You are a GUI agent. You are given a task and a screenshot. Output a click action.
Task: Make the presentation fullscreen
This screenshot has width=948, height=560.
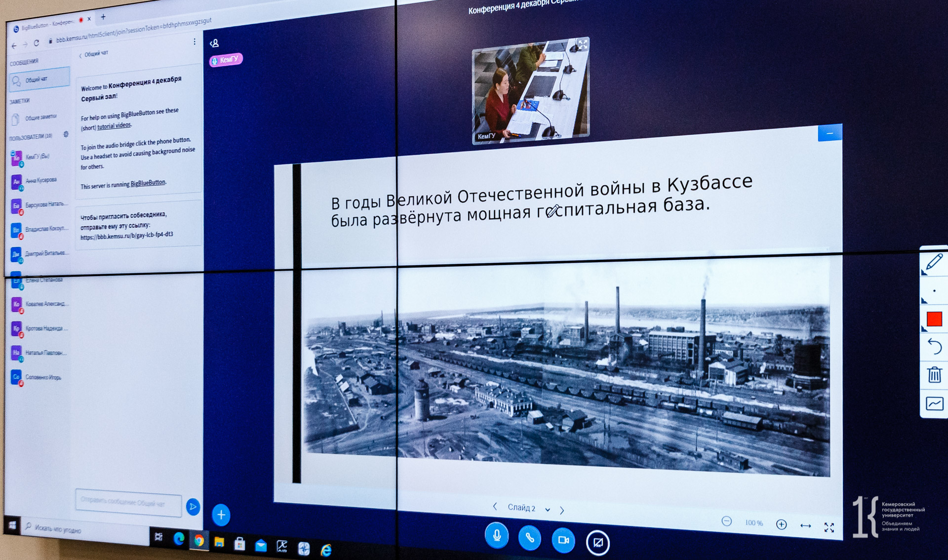click(x=829, y=527)
